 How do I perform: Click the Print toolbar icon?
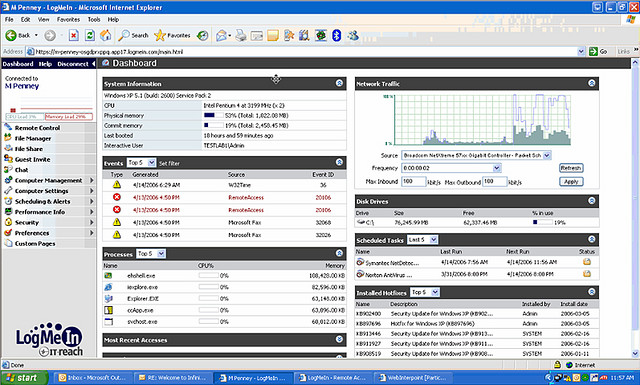(241, 36)
